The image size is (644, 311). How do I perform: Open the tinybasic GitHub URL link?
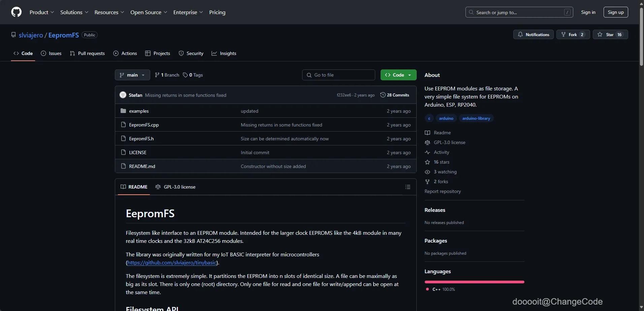tap(172, 262)
